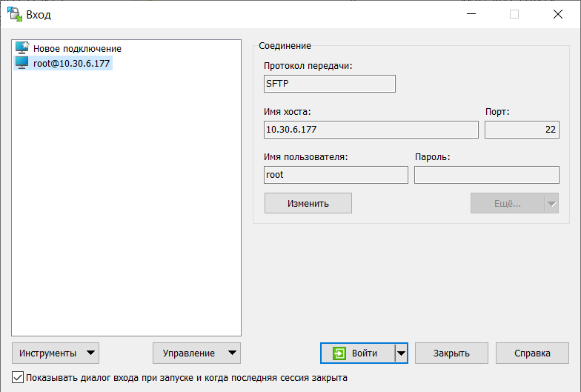Click the green login icon on «Войти»

339,353
